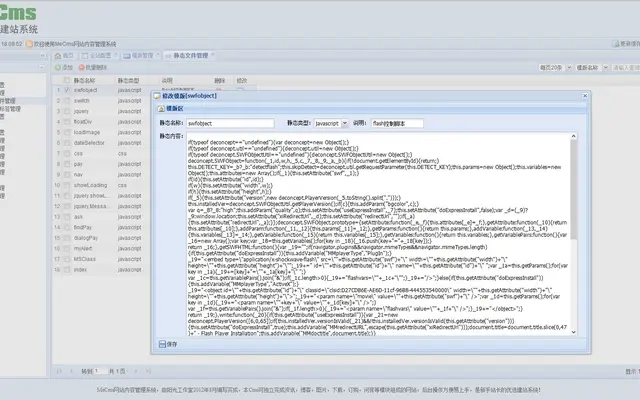
Task: Click the 保存 save disk icon
Action: click(x=162, y=344)
